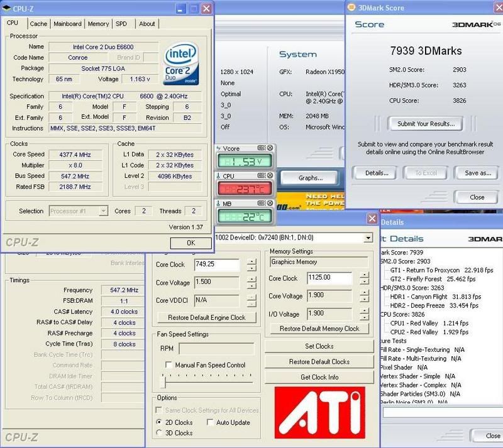Open settings icon on the CPU temperature gadget
The image size is (503, 448).
[x=262, y=175]
